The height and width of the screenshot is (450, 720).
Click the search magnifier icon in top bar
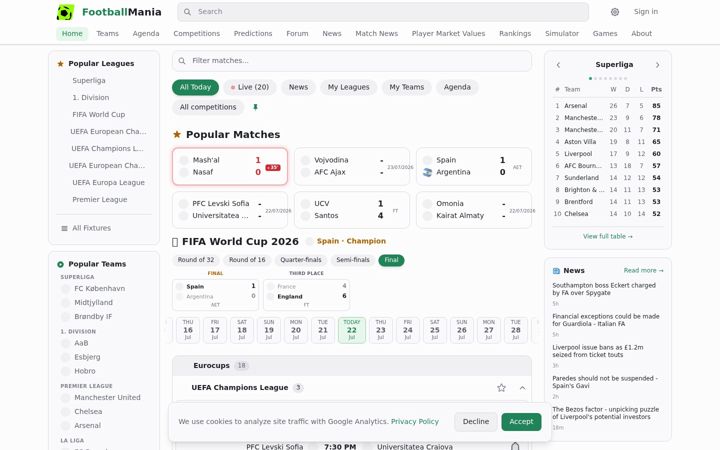tap(187, 12)
